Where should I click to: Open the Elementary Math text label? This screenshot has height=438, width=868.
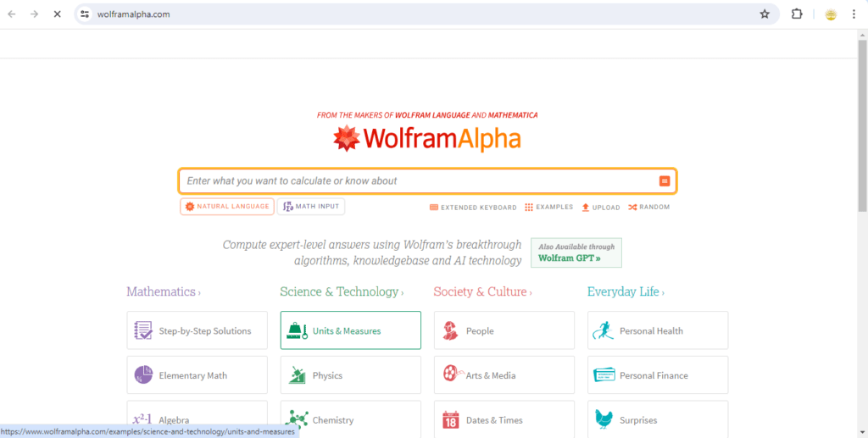[193, 375]
